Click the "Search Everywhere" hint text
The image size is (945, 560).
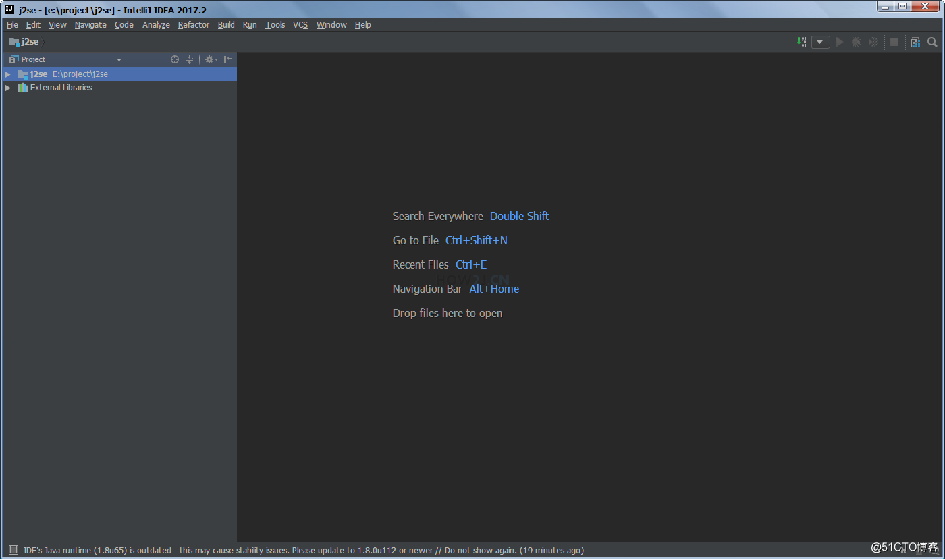click(x=438, y=216)
